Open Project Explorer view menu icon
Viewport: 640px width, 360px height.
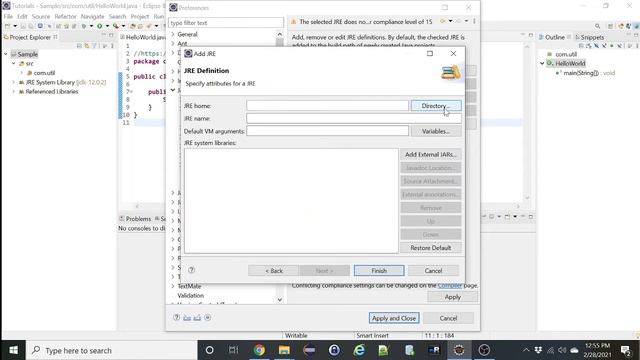click(112, 46)
